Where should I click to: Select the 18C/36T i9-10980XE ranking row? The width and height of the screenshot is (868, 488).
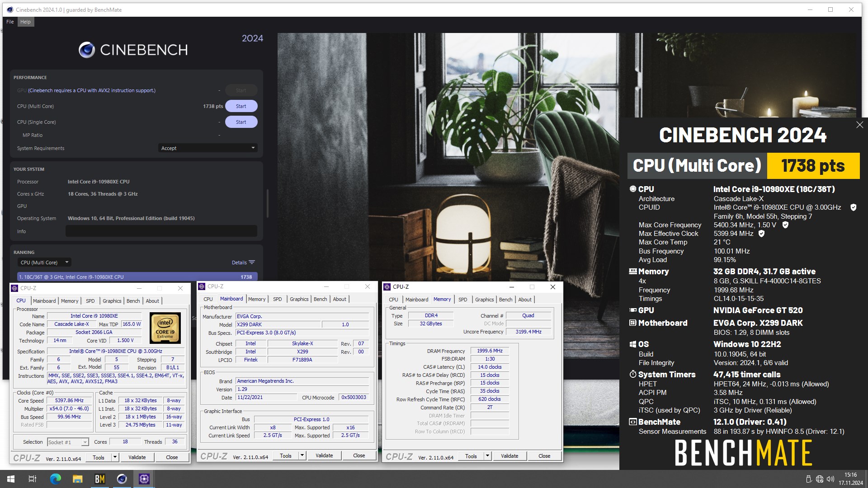tap(137, 277)
